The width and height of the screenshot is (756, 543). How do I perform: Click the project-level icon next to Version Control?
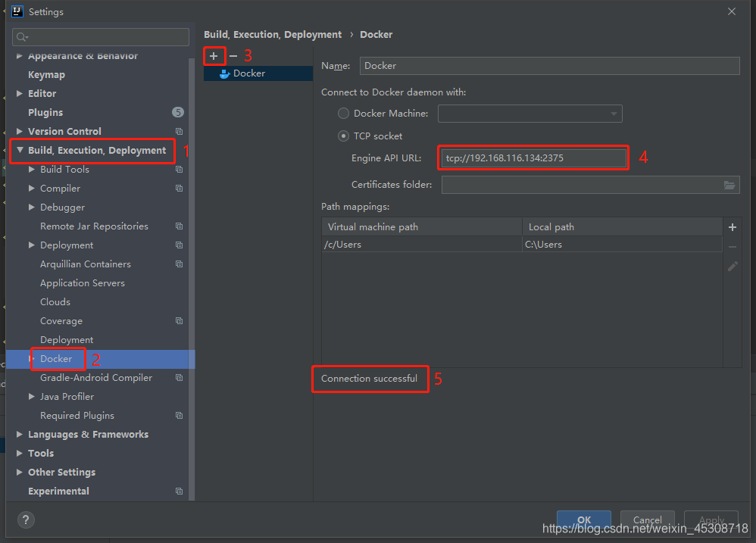[179, 132]
